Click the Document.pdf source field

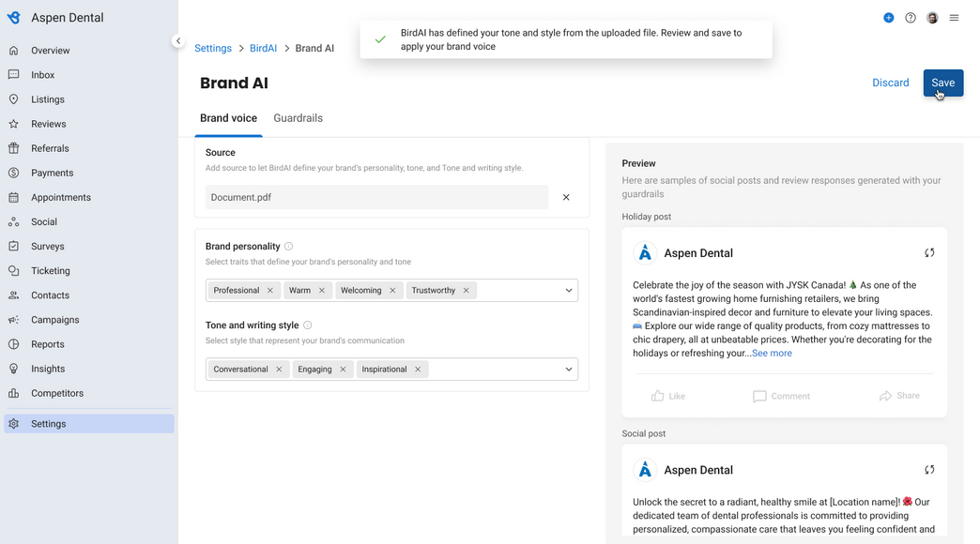click(x=376, y=197)
